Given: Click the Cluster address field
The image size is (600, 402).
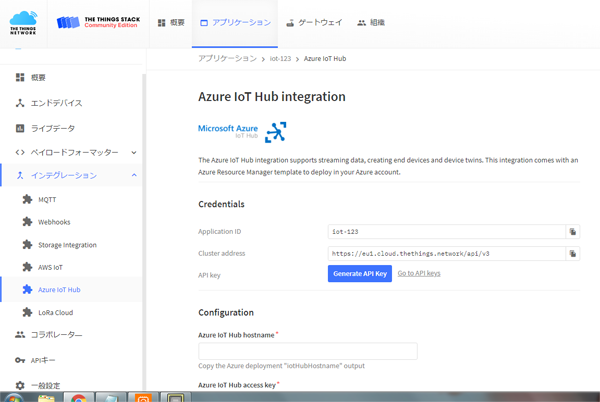Looking at the screenshot, I should (447, 254).
